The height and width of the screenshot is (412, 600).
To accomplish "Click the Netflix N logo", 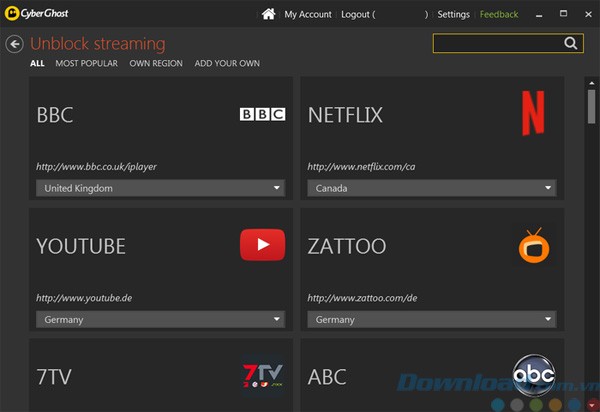I will (x=535, y=112).
